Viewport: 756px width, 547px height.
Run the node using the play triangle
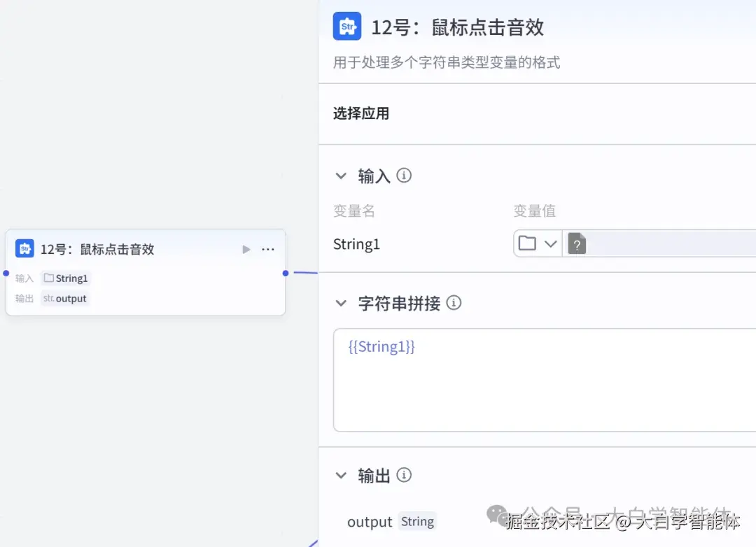(246, 248)
